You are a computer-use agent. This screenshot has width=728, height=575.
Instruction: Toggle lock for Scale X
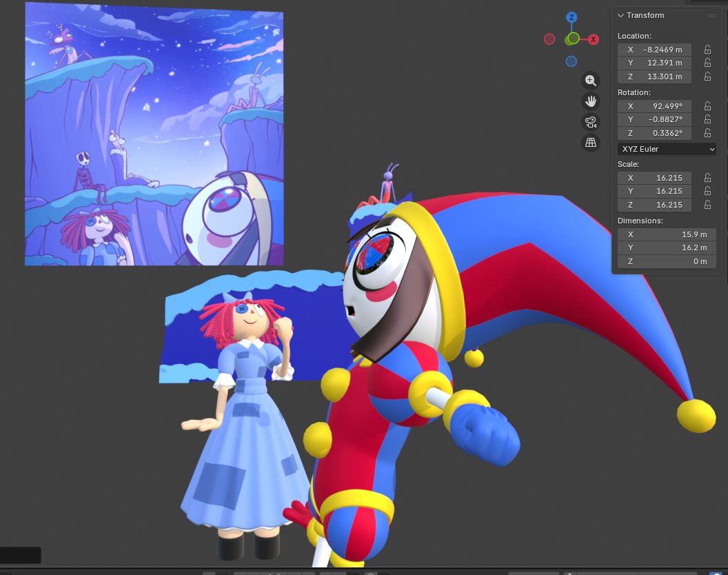pyautogui.click(x=707, y=178)
